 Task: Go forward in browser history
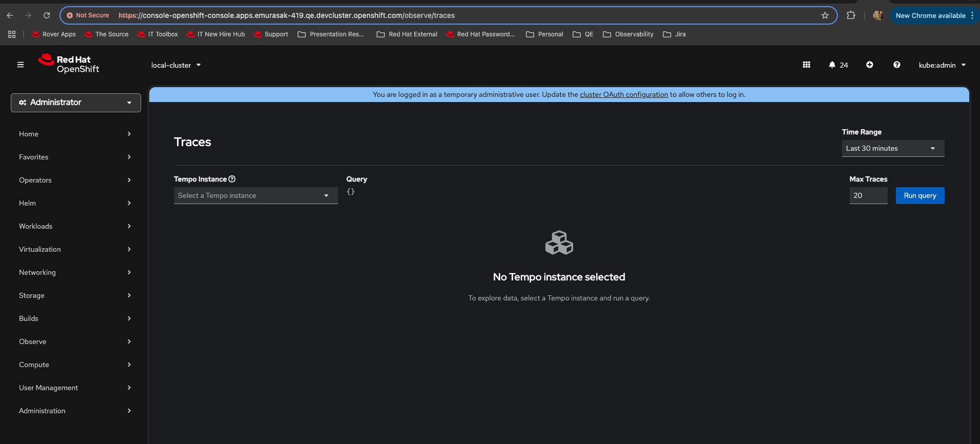[x=28, y=15]
